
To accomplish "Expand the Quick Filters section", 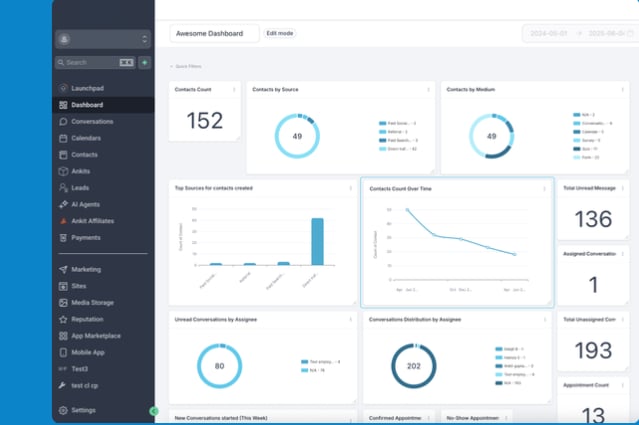I will (x=186, y=66).
